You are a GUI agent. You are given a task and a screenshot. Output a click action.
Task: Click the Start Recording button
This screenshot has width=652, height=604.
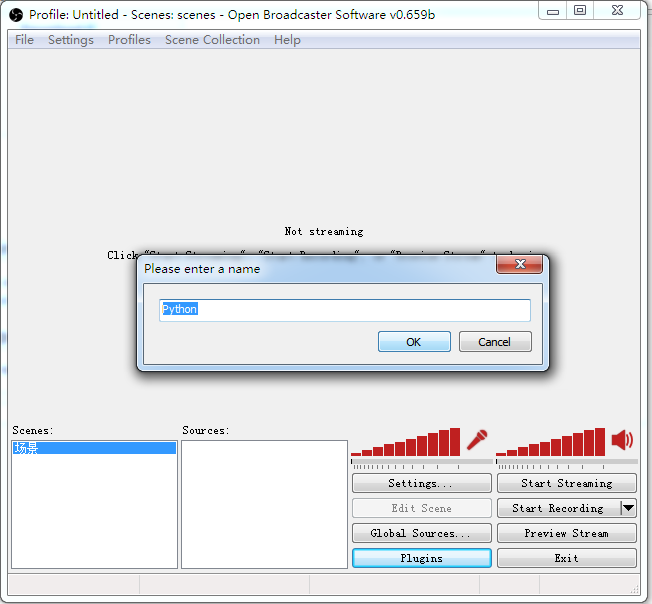tap(558, 508)
